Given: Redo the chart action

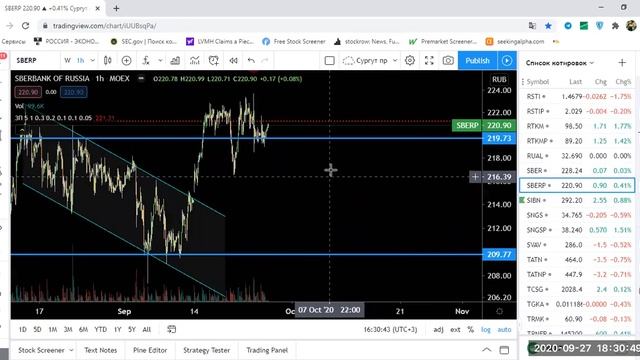Looking at the screenshot, I should (265, 60).
